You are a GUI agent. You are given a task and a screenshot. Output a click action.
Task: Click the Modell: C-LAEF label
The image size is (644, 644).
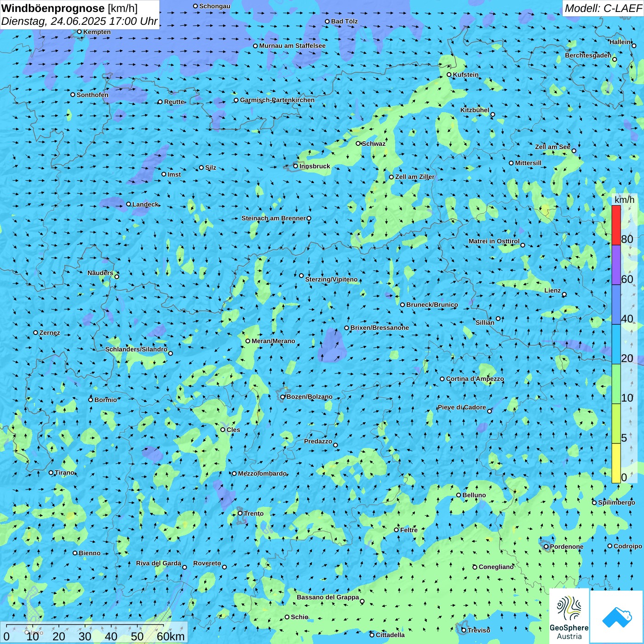tap(603, 8)
